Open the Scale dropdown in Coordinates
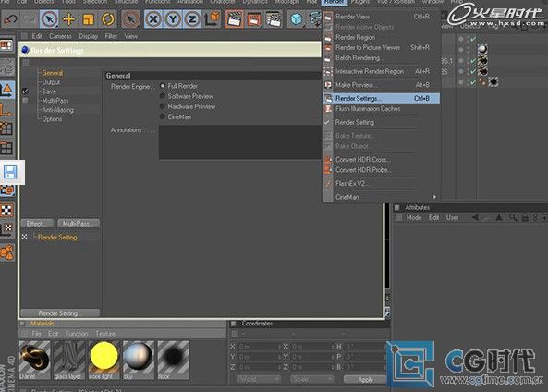This screenshot has width=548, height=392. [311, 379]
